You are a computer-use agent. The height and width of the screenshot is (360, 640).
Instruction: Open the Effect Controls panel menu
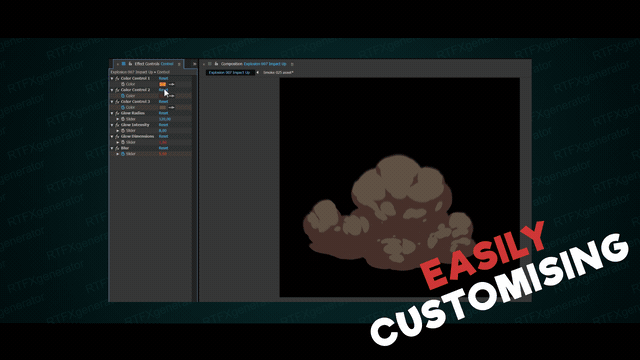click(x=179, y=64)
